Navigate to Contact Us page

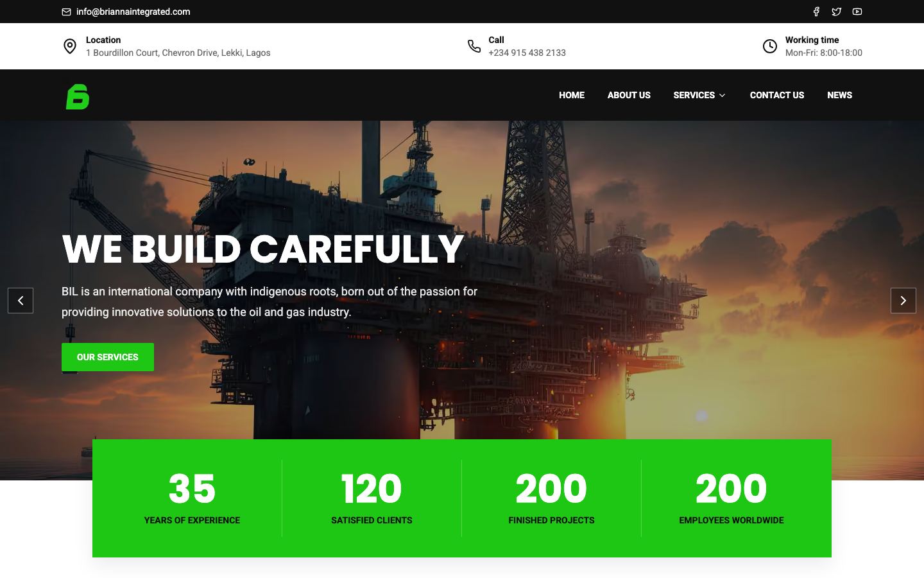pyautogui.click(x=777, y=95)
